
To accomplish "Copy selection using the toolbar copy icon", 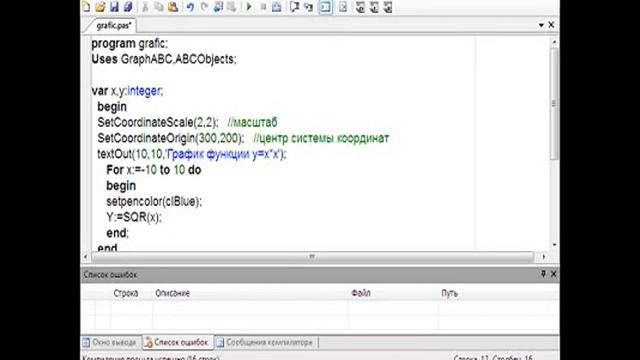I will [x=159, y=7].
